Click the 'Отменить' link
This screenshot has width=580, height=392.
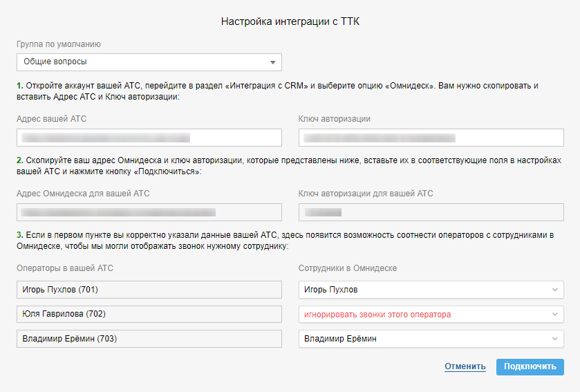click(465, 366)
